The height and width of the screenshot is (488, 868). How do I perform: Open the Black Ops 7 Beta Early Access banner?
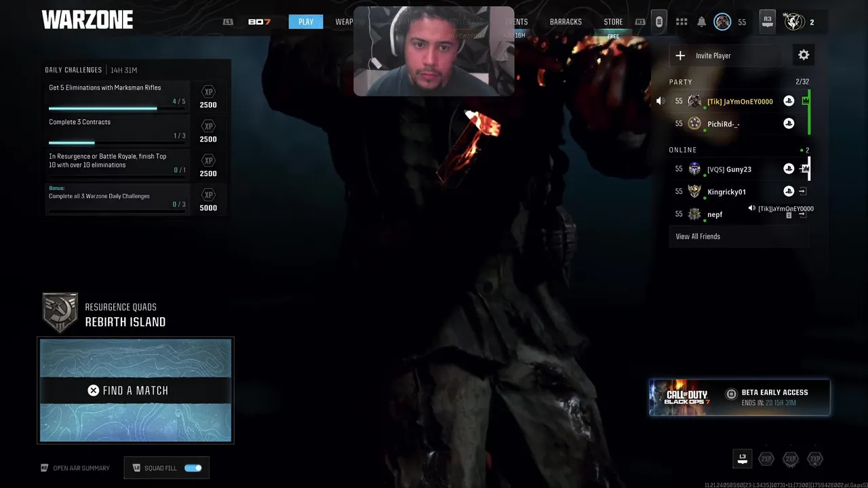pos(740,397)
